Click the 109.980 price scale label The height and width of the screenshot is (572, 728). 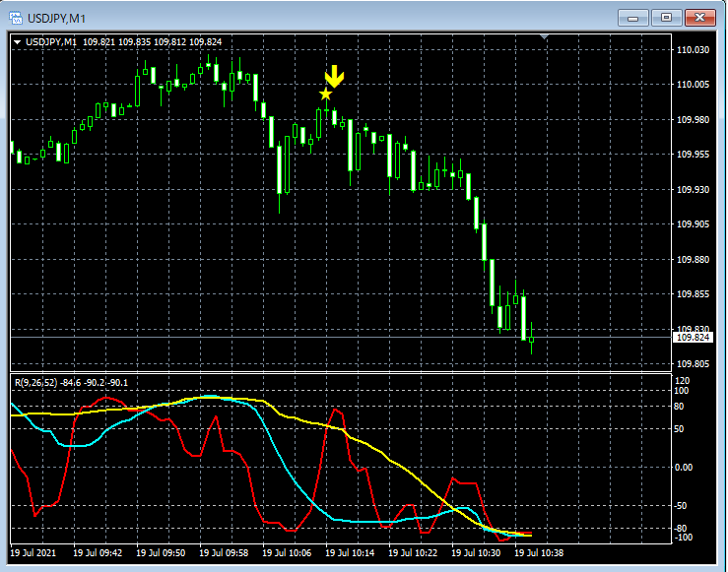click(x=693, y=120)
